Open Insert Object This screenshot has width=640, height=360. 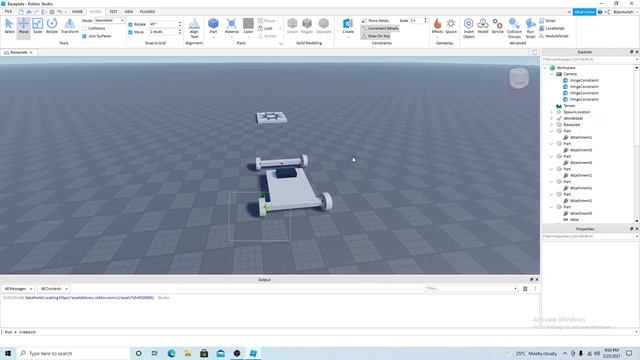pyautogui.click(x=469, y=28)
